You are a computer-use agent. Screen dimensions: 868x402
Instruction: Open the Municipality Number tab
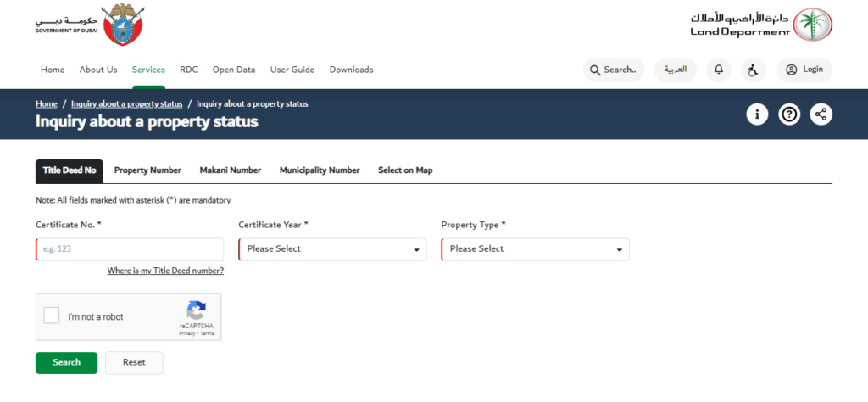[x=320, y=170]
